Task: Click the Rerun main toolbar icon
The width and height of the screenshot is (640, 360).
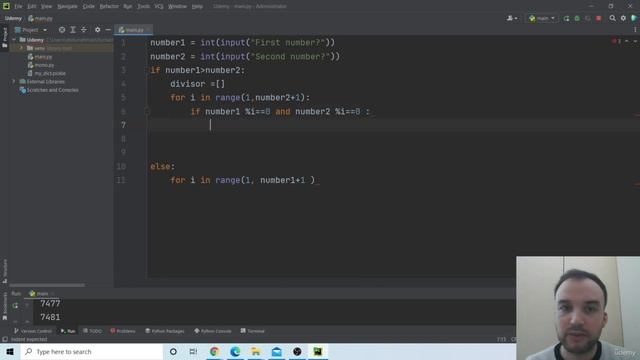Action: point(566,18)
